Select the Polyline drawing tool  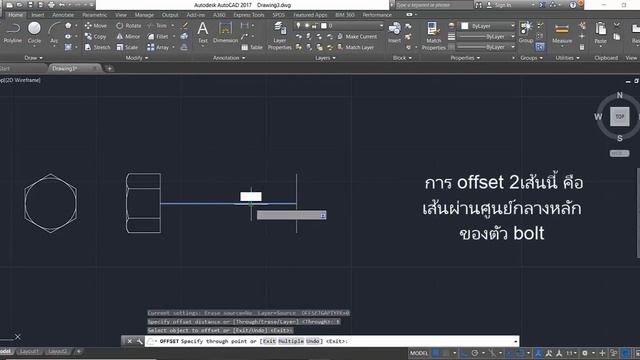(13, 33)
